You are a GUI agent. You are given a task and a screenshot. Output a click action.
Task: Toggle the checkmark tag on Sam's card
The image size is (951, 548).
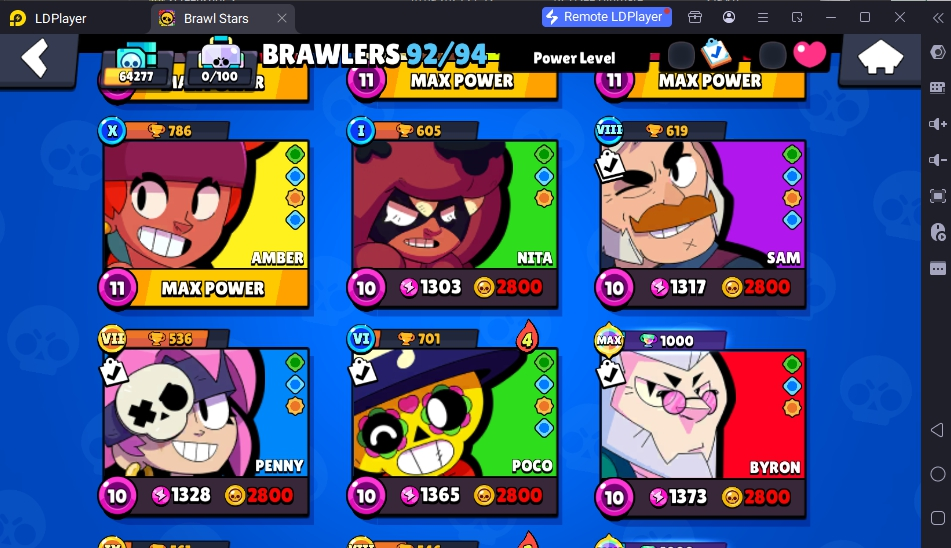609,165
